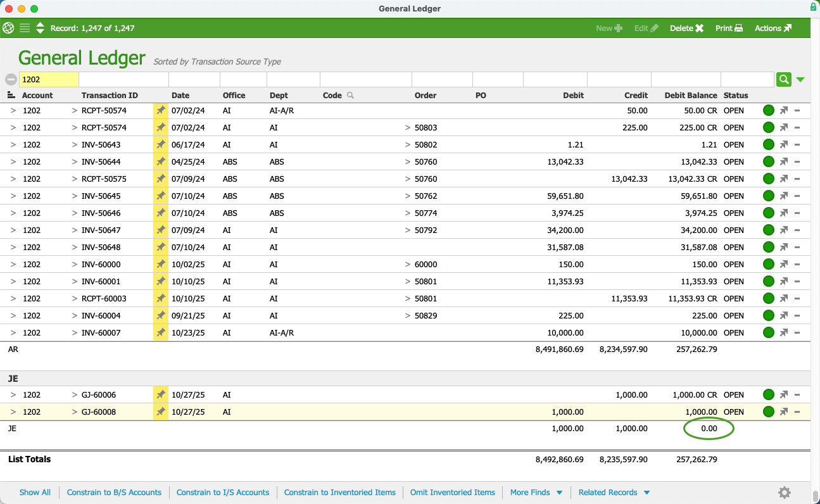The height and width of the screenshot is (504, 820).
Task: Click the sort icon left of the Account header
Action: (x=11, y=95)
